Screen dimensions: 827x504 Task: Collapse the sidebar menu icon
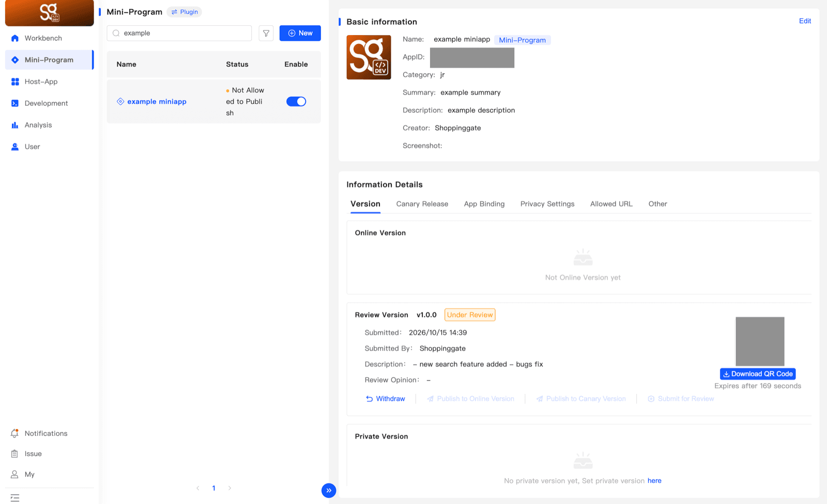[x=15, y=498]
